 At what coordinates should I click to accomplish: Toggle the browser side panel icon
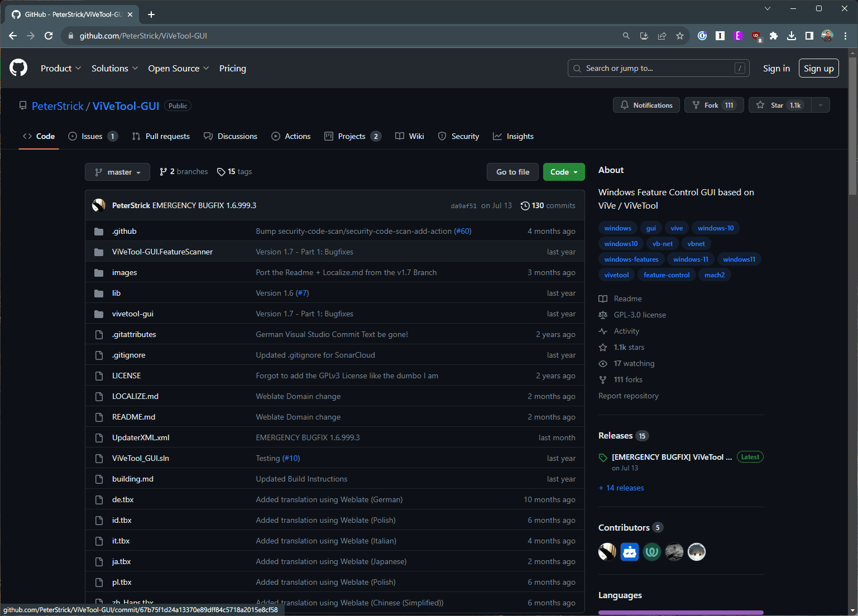809,36
